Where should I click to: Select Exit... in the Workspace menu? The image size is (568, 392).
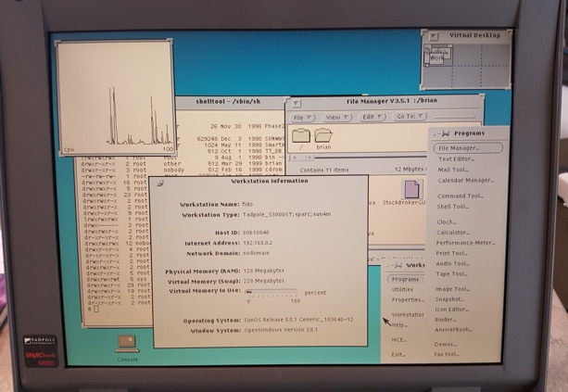click(x=398, y=355)
